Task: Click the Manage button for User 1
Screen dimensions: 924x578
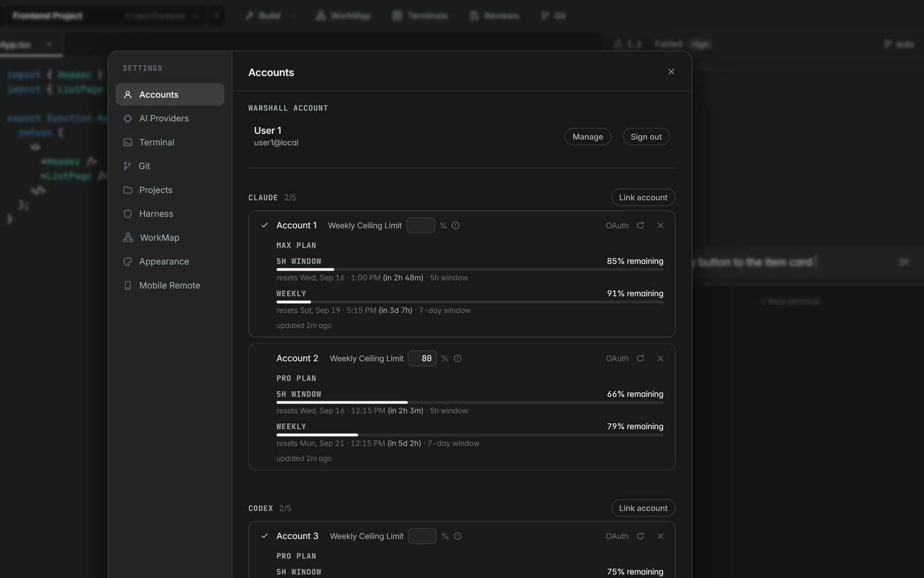Action: [x=588, y=137]
